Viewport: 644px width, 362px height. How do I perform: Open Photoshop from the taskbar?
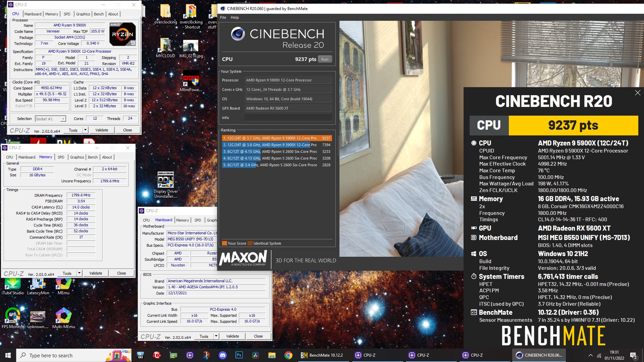239,355
